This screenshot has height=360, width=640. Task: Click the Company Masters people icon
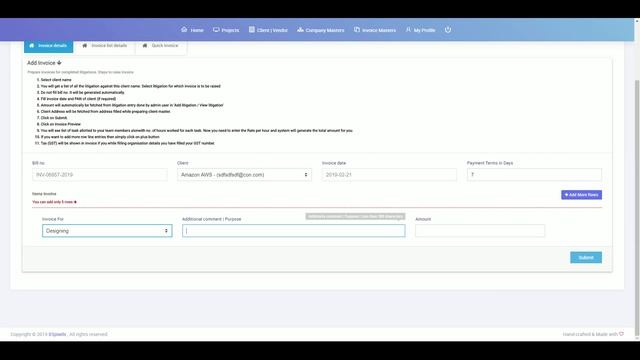(x=300, y=29)
